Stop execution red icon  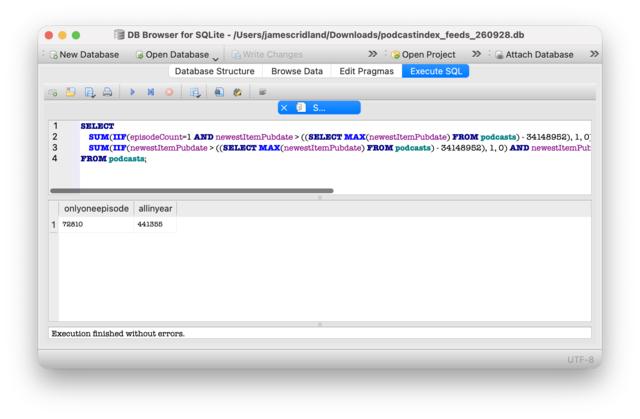click(x=169, y=92)
